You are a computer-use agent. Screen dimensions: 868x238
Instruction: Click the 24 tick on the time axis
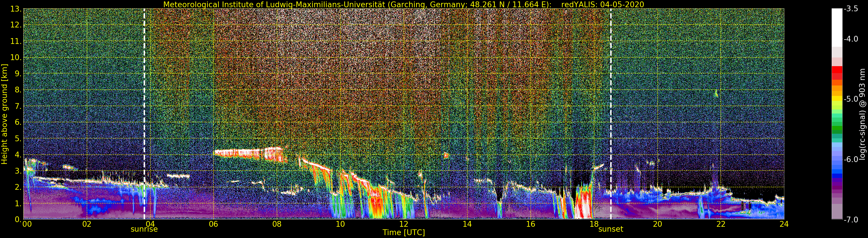pos(784,224)
